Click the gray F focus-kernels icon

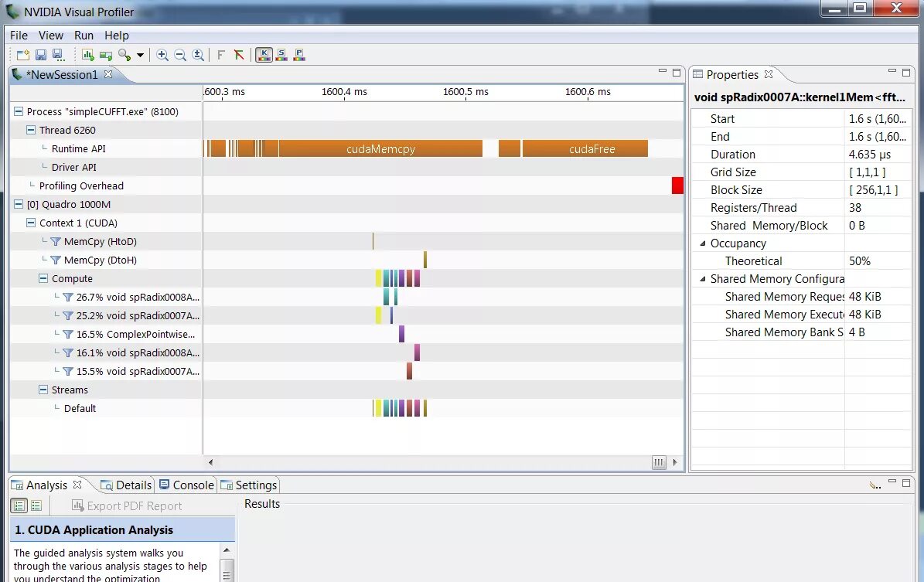point(221,55)
